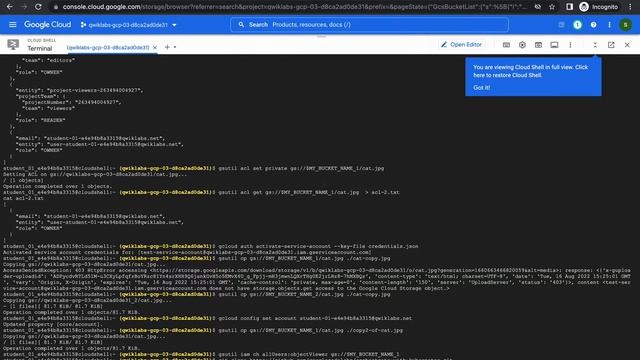Screen dimensions: 640x360
Task: Click Open Editor button
Action: (462, 44)
